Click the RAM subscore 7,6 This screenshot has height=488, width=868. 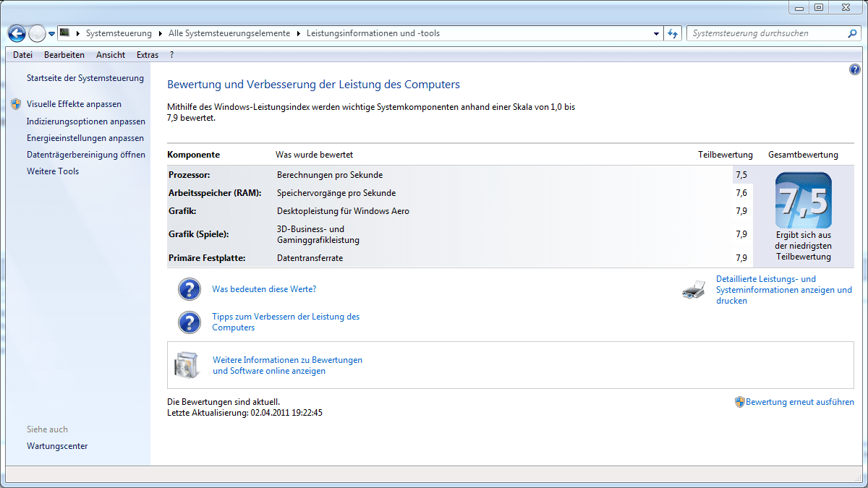[741, 193]
